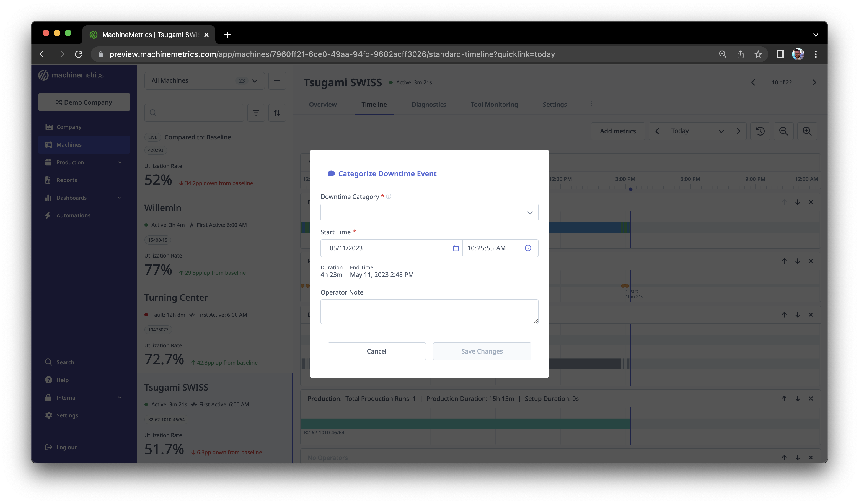
Task: Click the more options ellipsis next to All Machines
Action: pyautogui.click(x=277, y=81)
